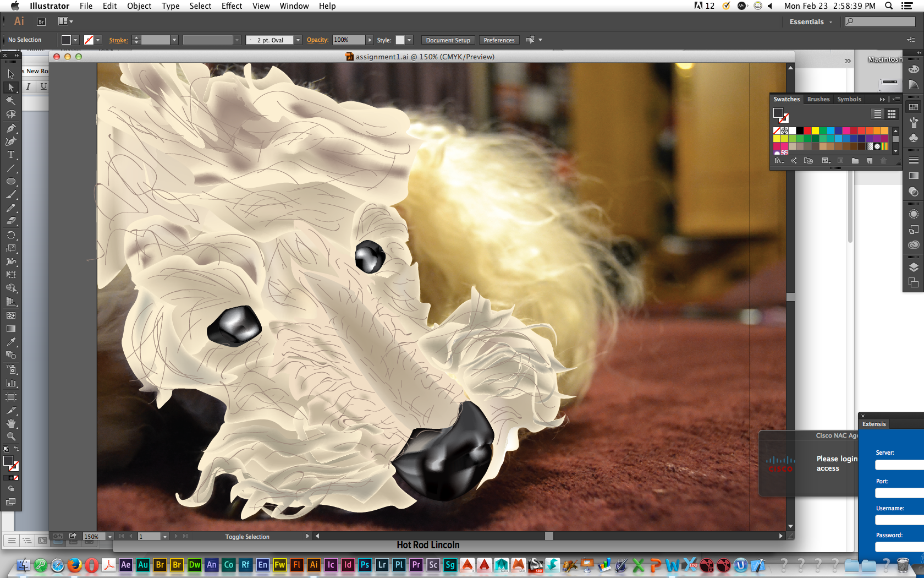This screenshot has height=578, width=924.
Task: Click the Delete Swatch trash icon
Action: click(x=884, y=161)
